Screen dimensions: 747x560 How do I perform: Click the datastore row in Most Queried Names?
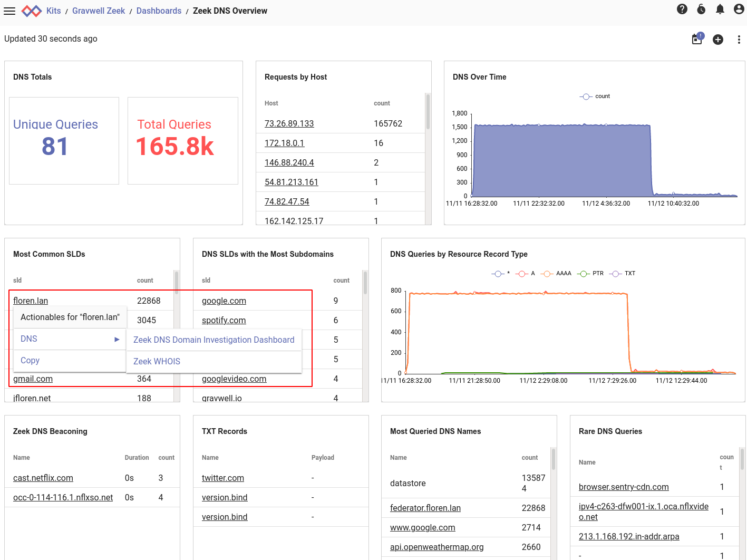[466, 483]
